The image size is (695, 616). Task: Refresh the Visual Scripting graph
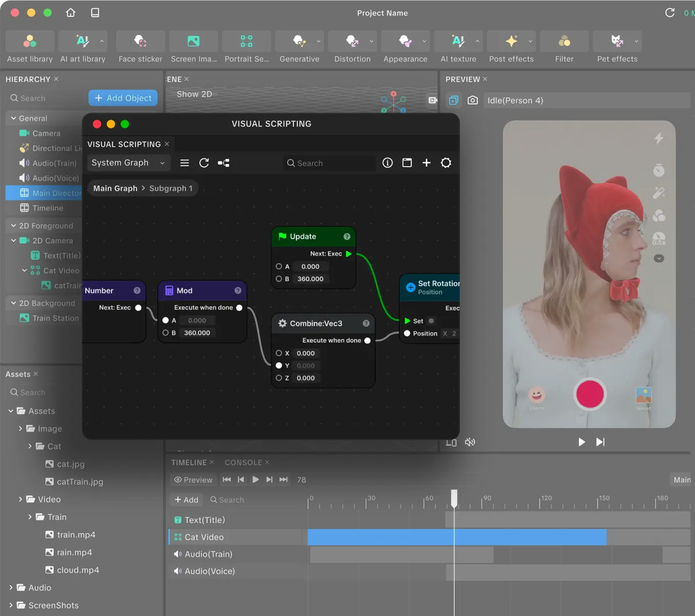click(204, 163)
